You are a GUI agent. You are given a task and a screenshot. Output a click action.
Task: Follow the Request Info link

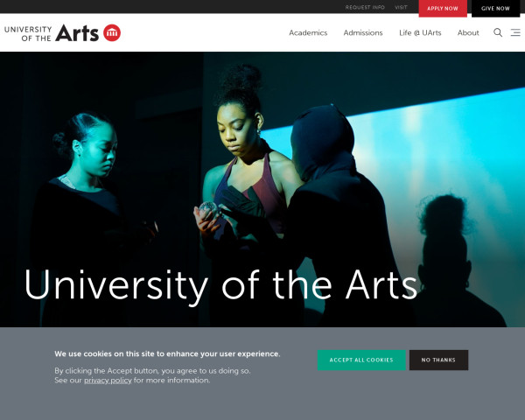click(x=365, y=7)
